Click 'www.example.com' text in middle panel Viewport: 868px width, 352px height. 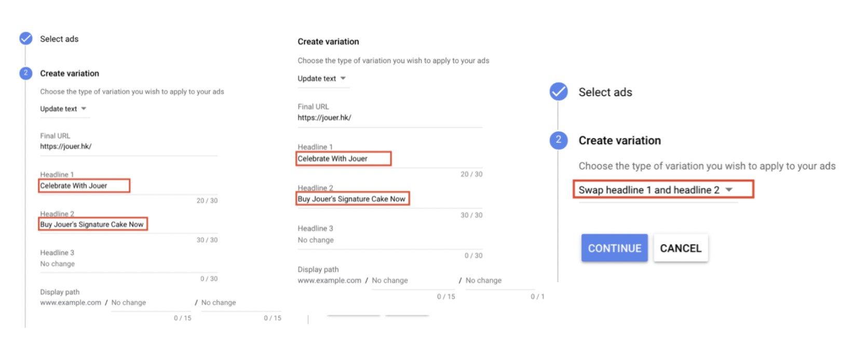coord(329,280)
